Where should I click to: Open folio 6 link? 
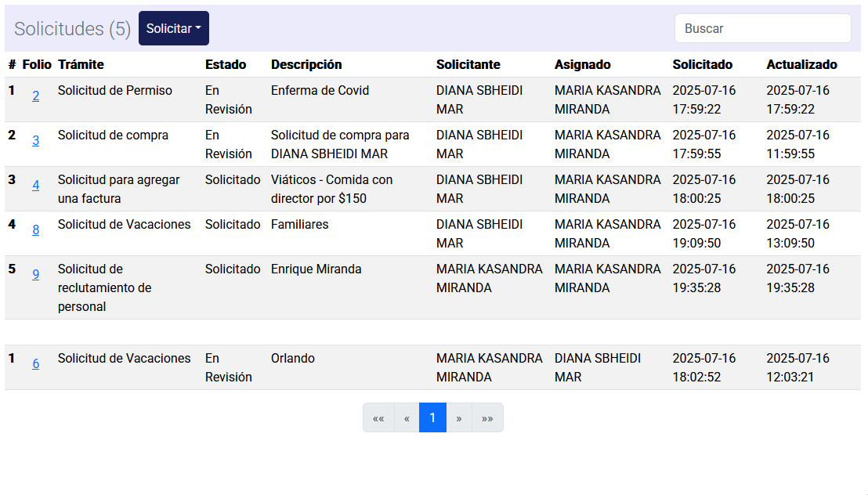(x=36, y=364)
